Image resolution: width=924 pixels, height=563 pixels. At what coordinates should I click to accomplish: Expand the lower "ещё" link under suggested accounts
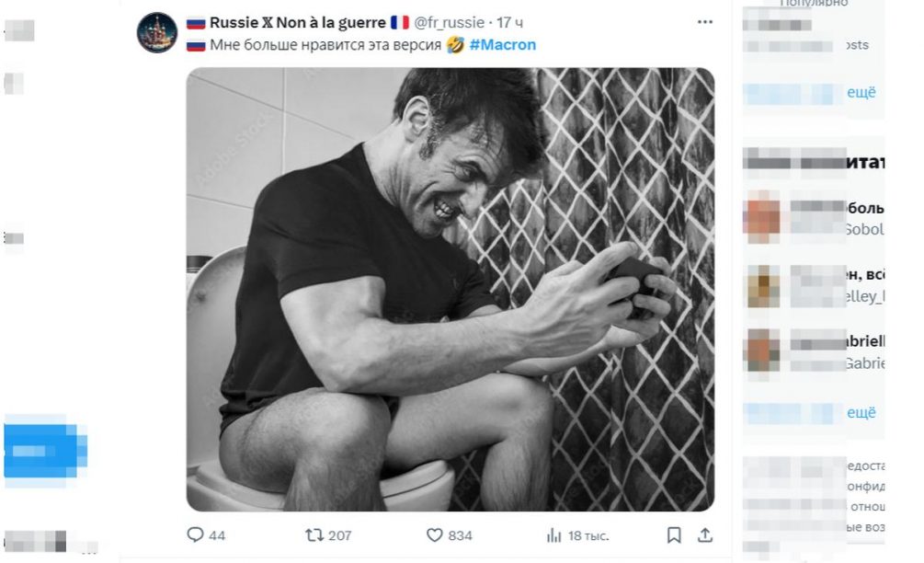click(x=861, y=412)
